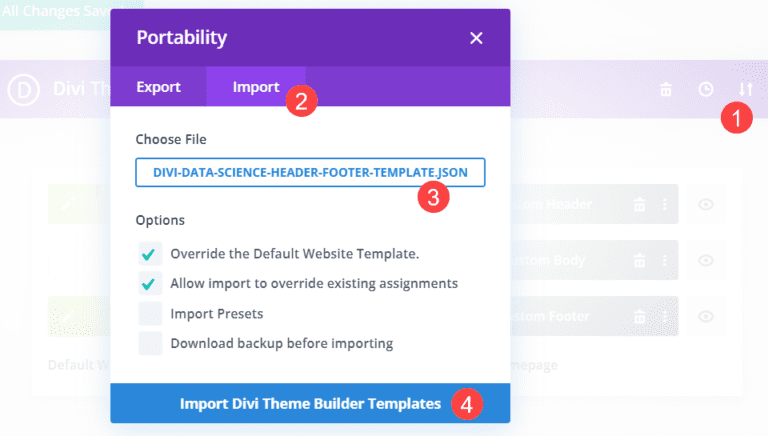This screenshot has width=768, height=436.
Task: Open Custom Footer three-dot options menu
Action: click(664, 316)
